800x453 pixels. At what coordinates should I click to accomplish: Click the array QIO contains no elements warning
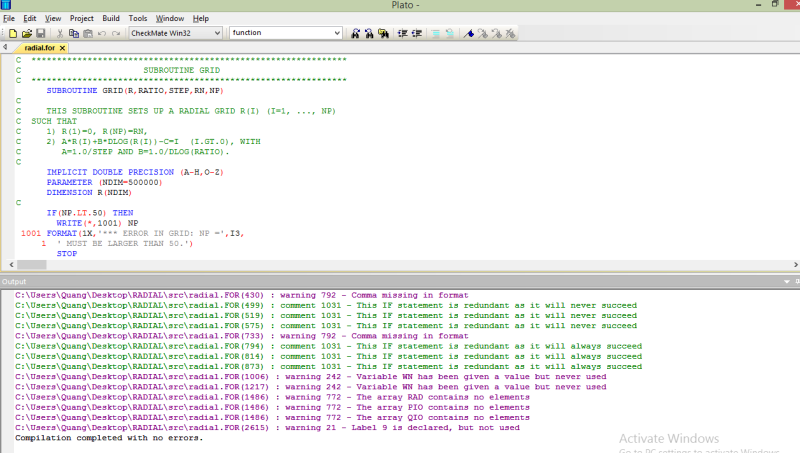pyautogui.click(x=272, y=418)
